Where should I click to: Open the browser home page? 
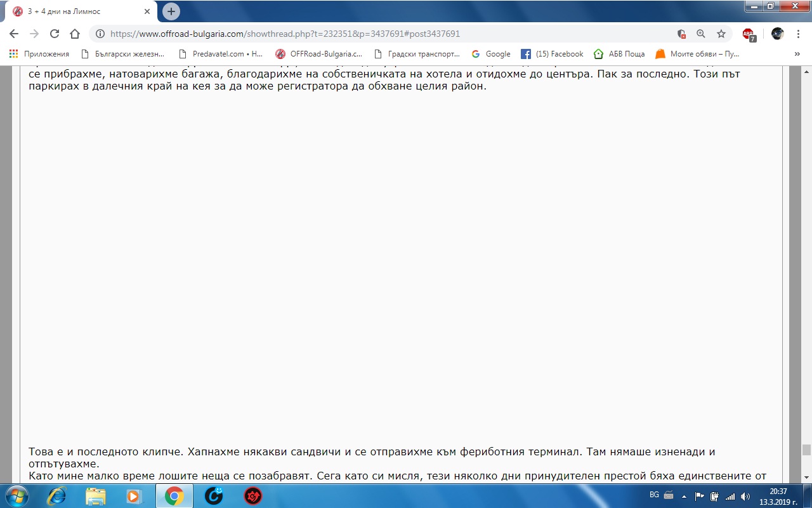click(75, 34)
